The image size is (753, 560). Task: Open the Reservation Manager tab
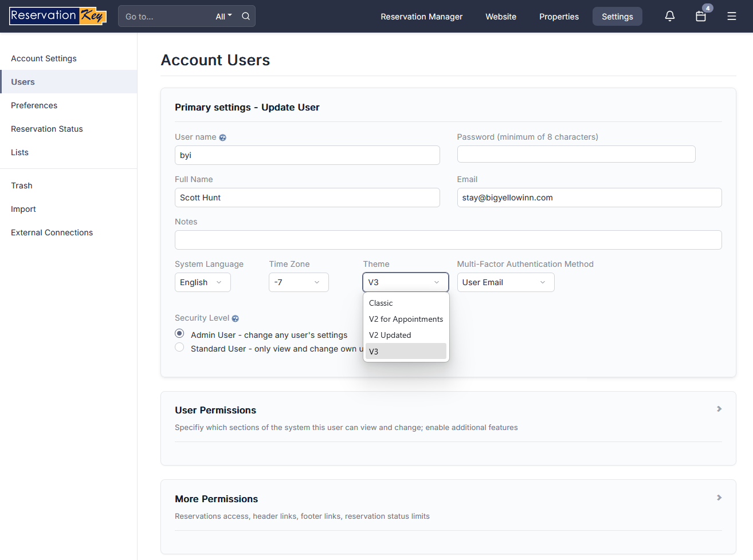[x=421, y=17]
